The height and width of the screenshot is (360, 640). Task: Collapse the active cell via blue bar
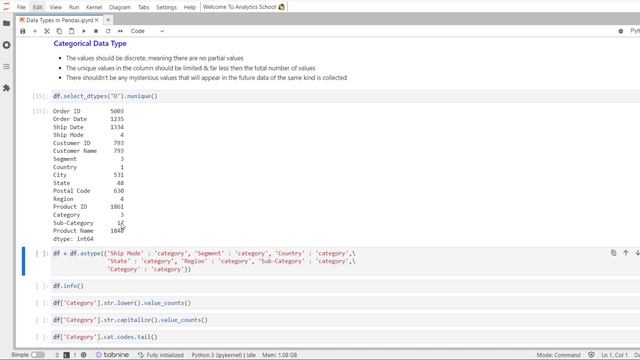click(x=23, y=261)
